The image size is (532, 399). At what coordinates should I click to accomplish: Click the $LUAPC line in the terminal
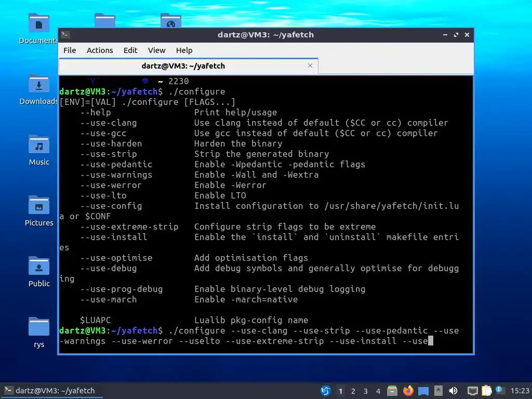(194, 320)
